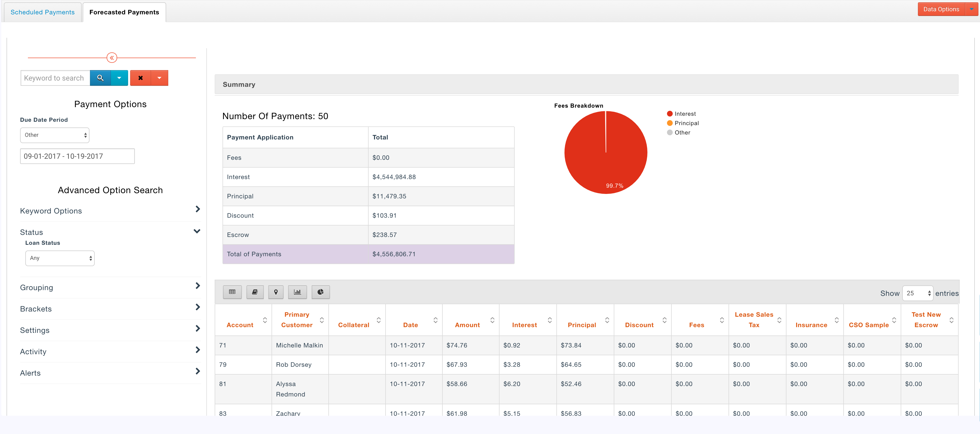Screen dimensions: 980x434
Task: Click the magnifier search button
Action: (x=100, y=78)
